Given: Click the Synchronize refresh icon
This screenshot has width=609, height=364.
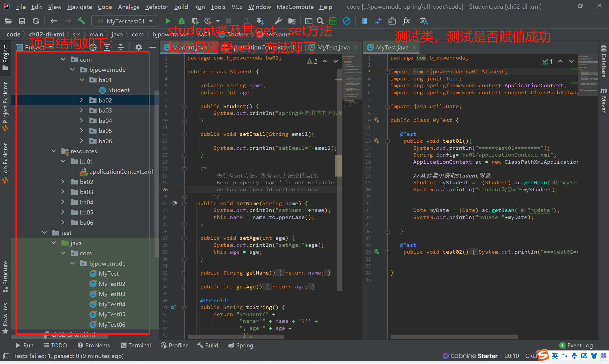Looking at the screenshot, I should point(36,21).
